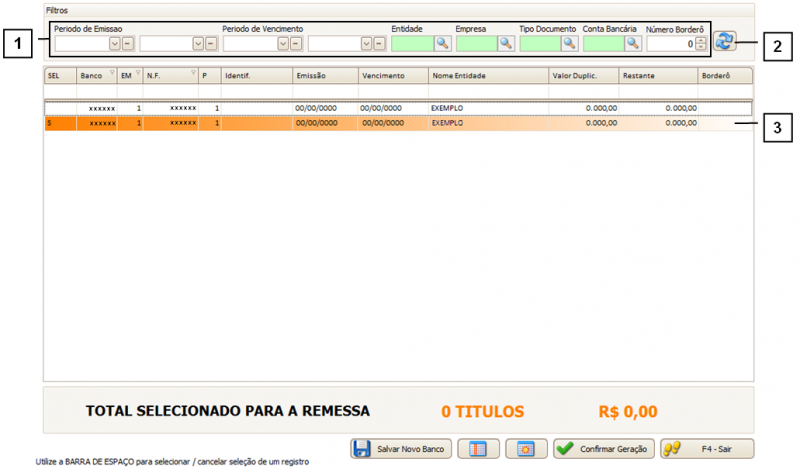This screenshot has width=800, height=469.
Task: Click the grid settings icon button
Action: coord(526,448)
